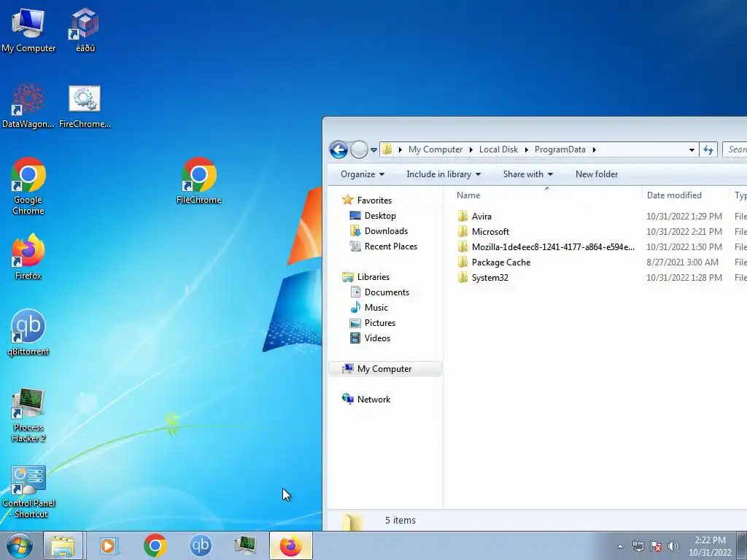This screenshot has width=747, height=560.
Task: Sort by the Date modified column
Action: [685, 195]
